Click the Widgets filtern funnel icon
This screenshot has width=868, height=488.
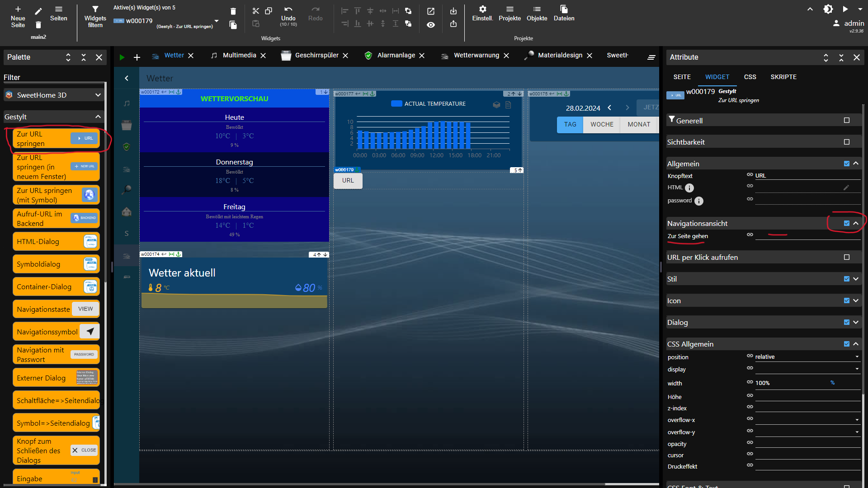tap(95, 9)
